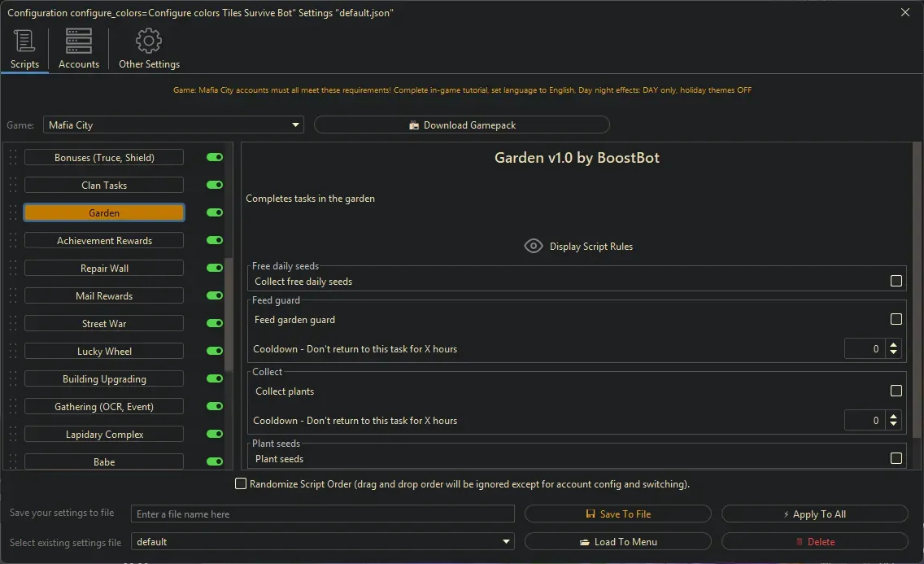Screen dimensions: 924x564
Task: Click the Download Gamepack button
Action: (x=461, y=125)
